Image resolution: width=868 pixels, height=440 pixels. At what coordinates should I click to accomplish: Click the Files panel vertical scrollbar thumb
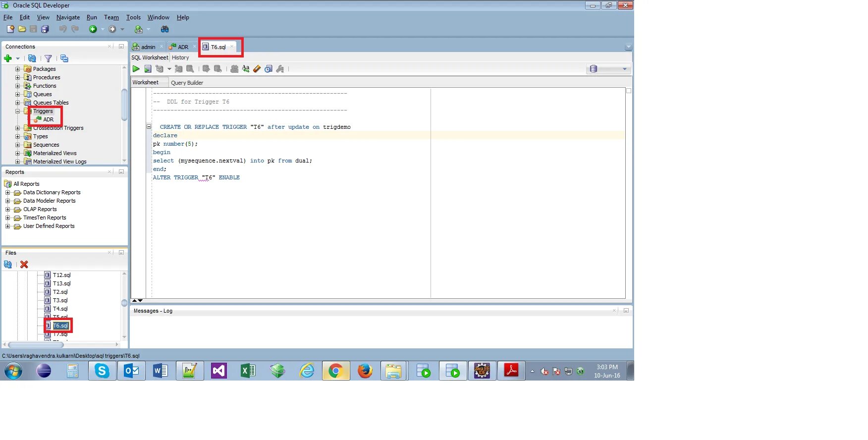click(x=124, y=303)
